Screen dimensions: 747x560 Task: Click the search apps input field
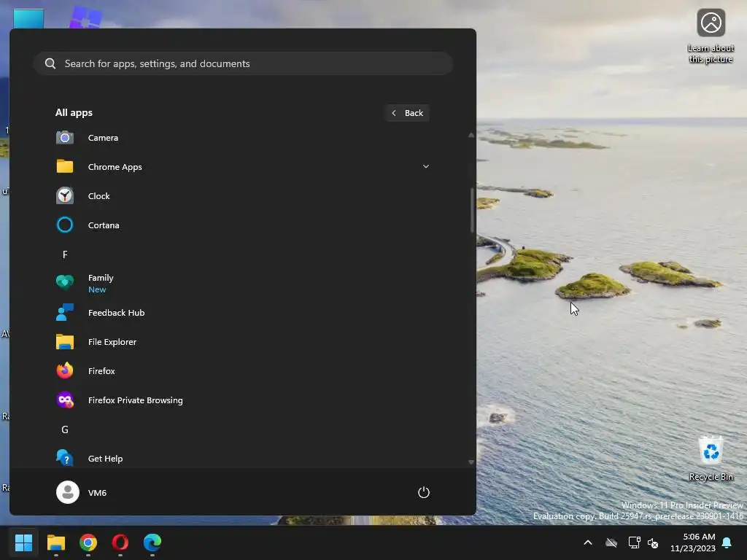click(x=243, y=63)
